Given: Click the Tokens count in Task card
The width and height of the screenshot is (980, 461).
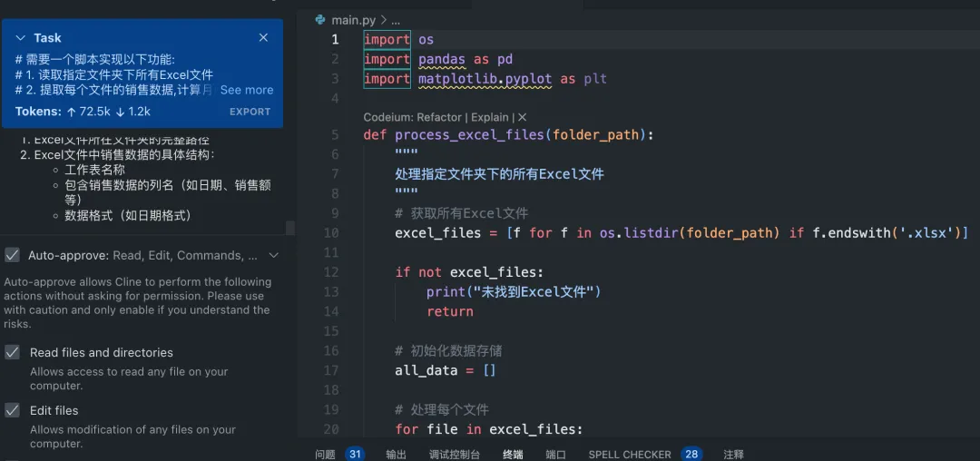Looking at the screenshot, I should point(83,112).
